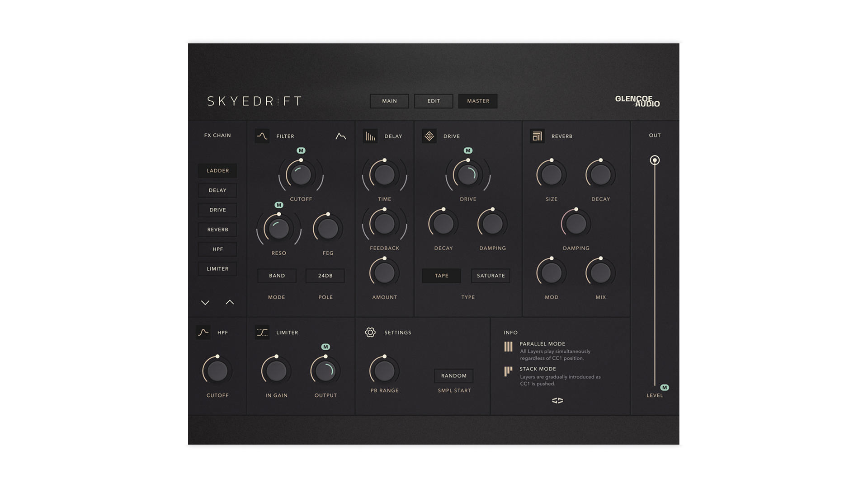Switch to the Edit tab

[x=434, y=101]
